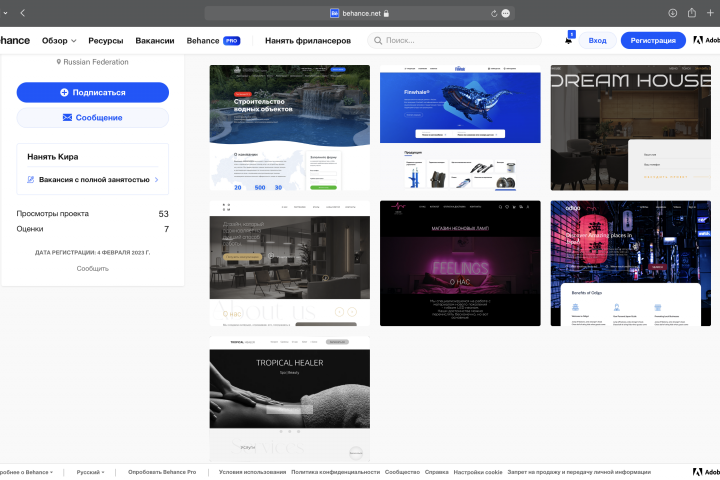Go to Вакансии in the navigation
The image size is (720, 480).
(x=155, y=40)
